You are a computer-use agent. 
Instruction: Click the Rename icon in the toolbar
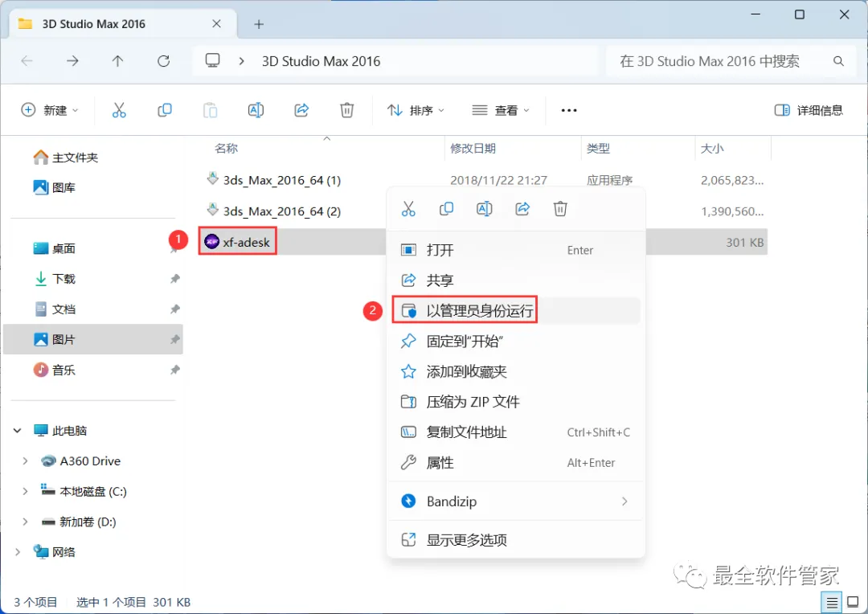[x=256, y=110]
